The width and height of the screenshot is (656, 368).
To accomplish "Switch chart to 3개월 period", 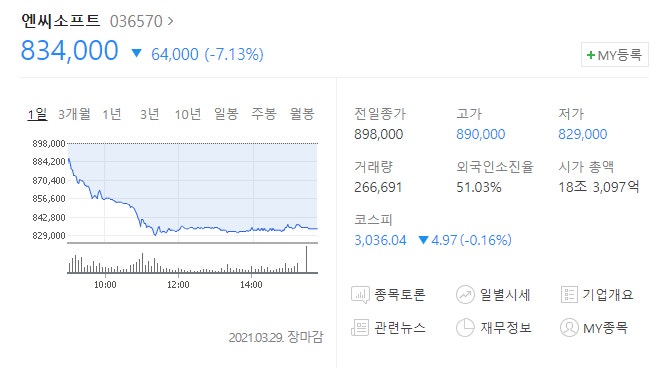I will pos(74,114).
